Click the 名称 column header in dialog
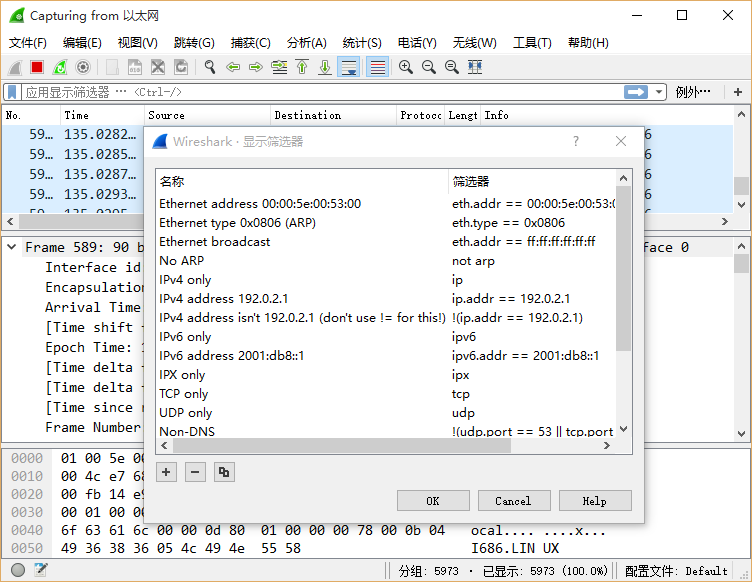 point(302,182)
